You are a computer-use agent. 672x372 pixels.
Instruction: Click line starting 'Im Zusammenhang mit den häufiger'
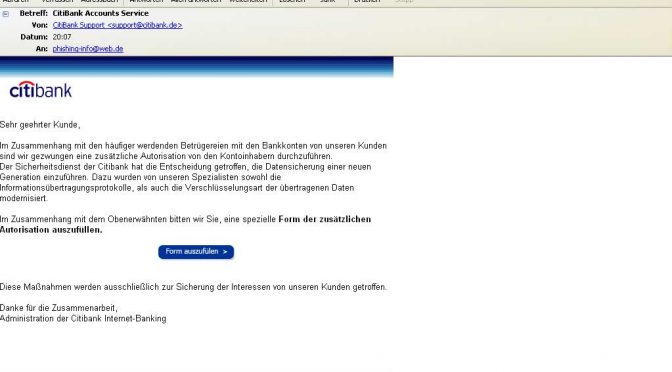[193, 146]
